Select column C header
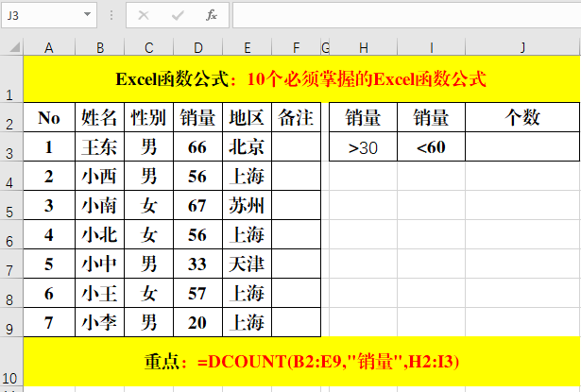The height and width of the screenshot is (392, 581). pyautogui.click(x=148, y=47)
